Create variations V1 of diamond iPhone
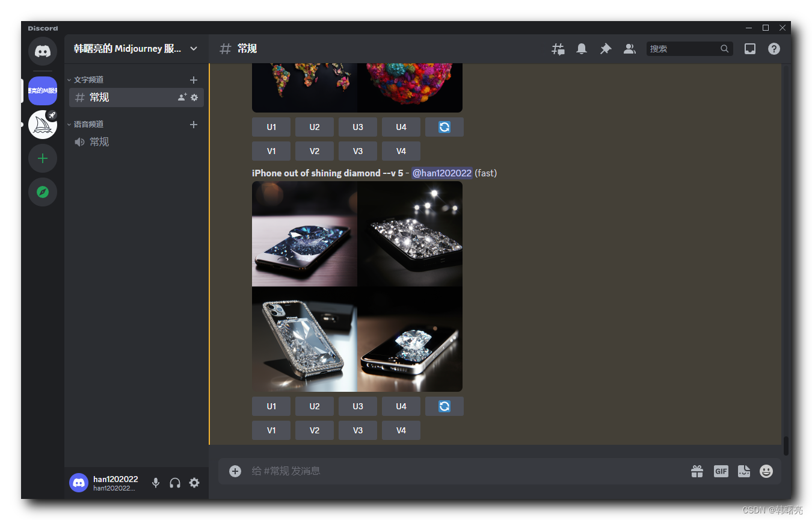The height and width of the screenshot is (520, 812). coord(271,430)
